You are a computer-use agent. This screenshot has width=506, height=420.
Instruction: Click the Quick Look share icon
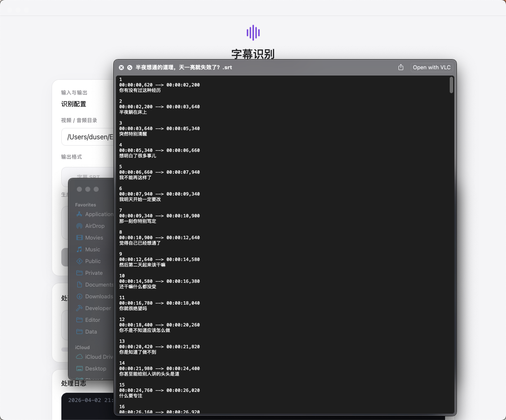coord(401,67)
